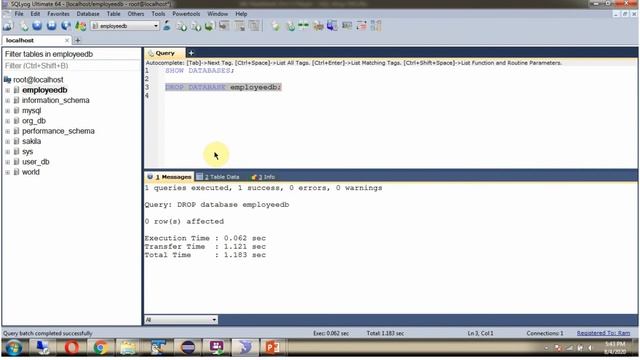Expand the information_schema database node
640x360 pixels.
tap(7, 100)
